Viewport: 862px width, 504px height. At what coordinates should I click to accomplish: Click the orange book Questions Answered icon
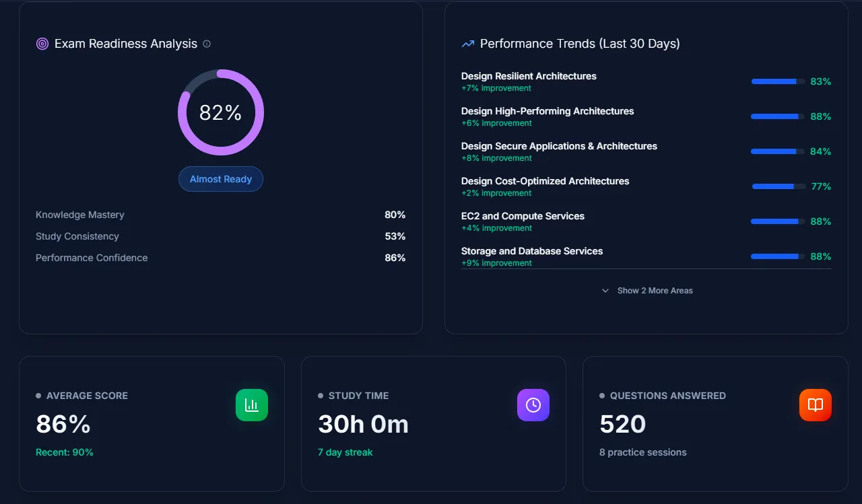click(x=815, y=405)
